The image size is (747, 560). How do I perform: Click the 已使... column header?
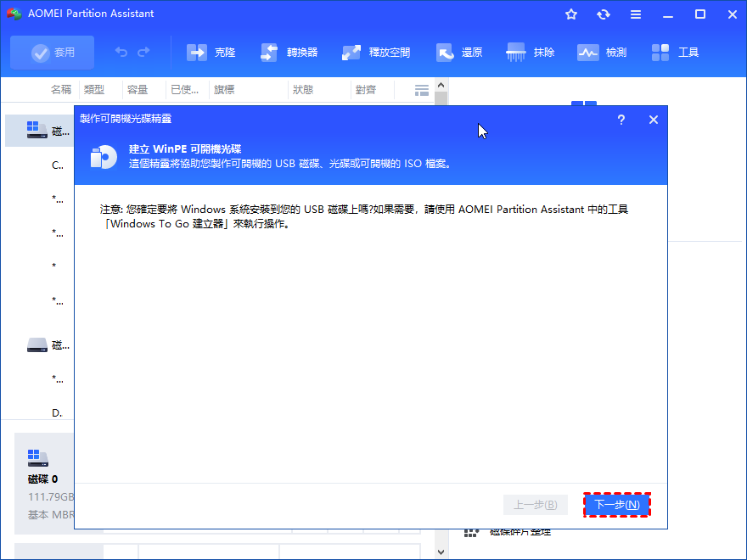(x=185, y=90)
